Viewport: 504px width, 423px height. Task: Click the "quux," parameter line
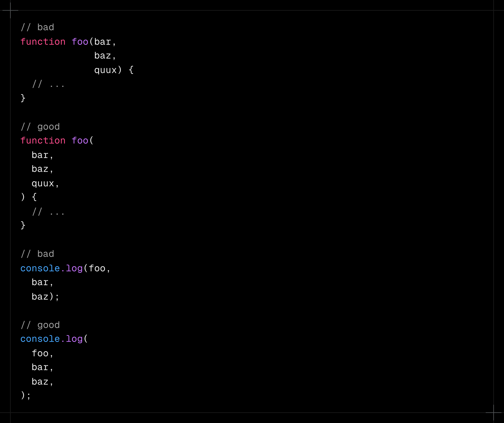click(45, 183)
